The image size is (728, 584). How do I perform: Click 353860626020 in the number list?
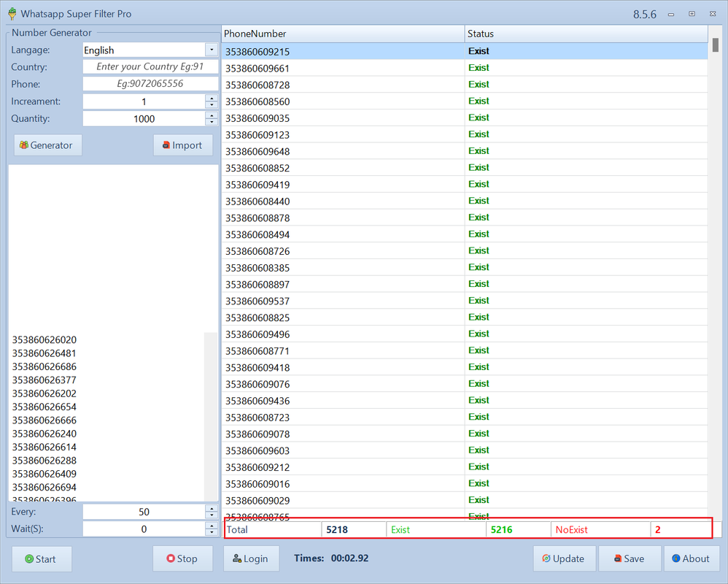pos(44,339)
